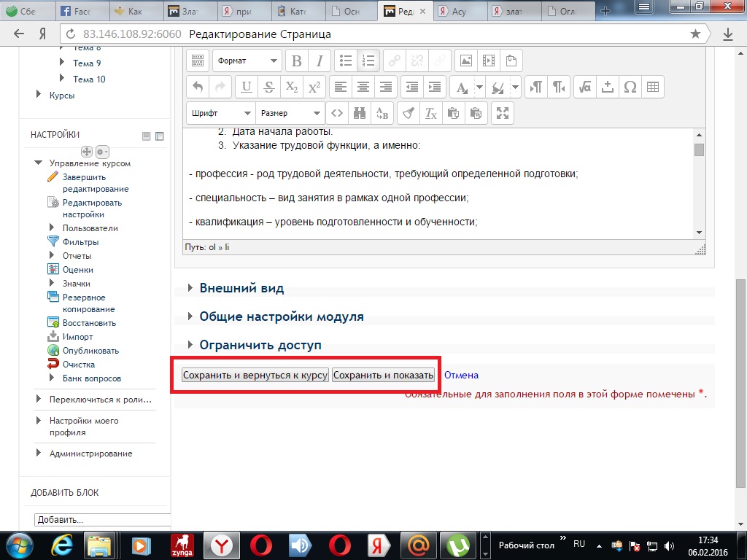Image resolution: width=747 pixels, height=560 pixels.
Task: Clean up messy code
Action: (409, 113)
